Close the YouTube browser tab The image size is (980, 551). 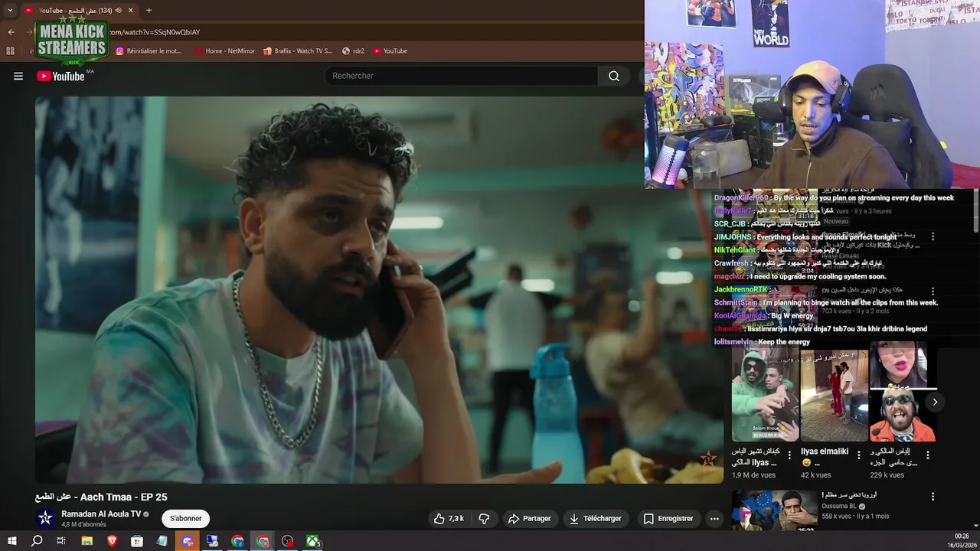point(131,10)
